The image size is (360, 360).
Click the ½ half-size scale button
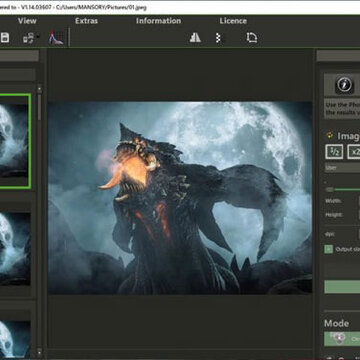tap(334, 152)
